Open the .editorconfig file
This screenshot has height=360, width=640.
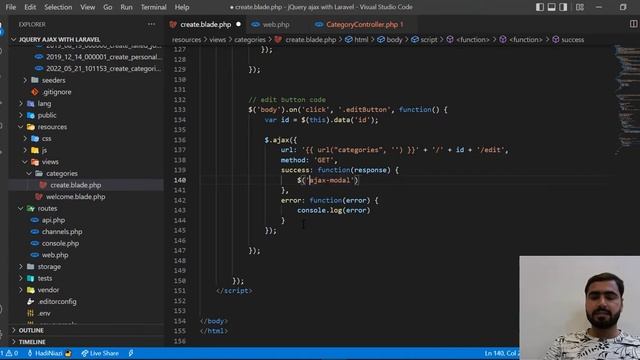pos(57,302)
